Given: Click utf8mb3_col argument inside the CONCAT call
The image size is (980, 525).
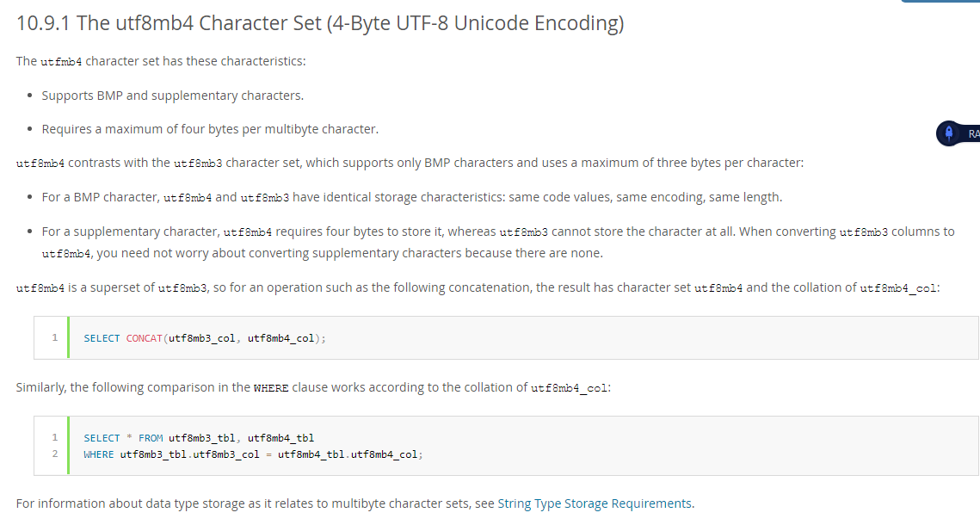Looking at the screenshot, I should 202,338.
